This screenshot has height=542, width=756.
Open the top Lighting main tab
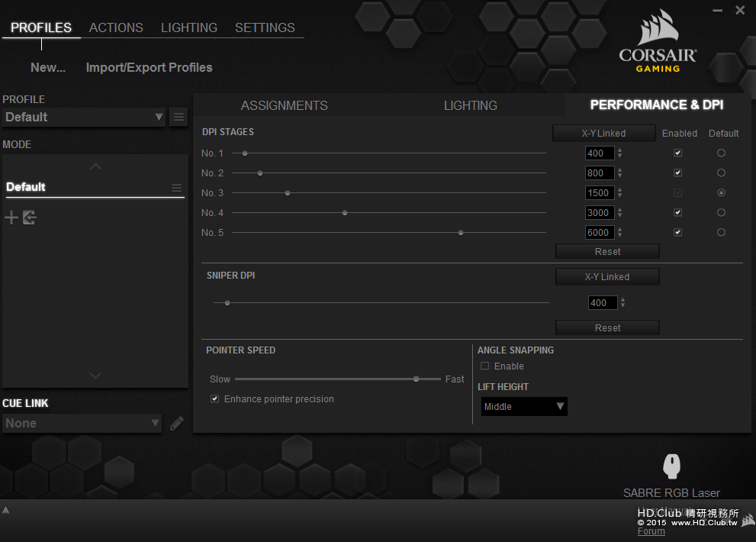coord(189,27)
